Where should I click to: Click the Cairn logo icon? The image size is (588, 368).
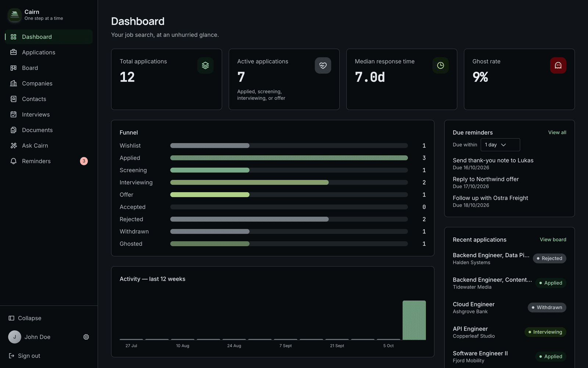[x=15, y=15]
